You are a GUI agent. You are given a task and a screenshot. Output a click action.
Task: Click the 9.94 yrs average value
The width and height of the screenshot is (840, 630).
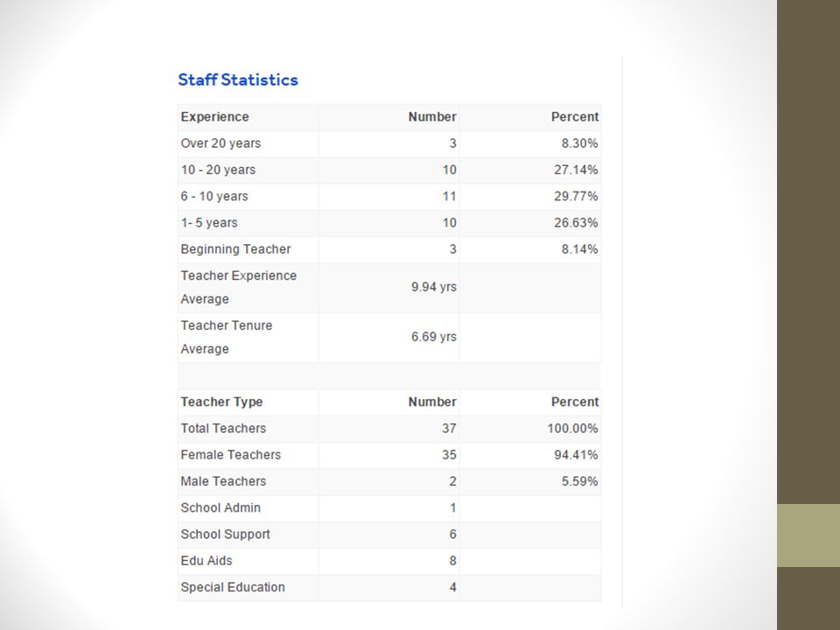pos(434,287)
